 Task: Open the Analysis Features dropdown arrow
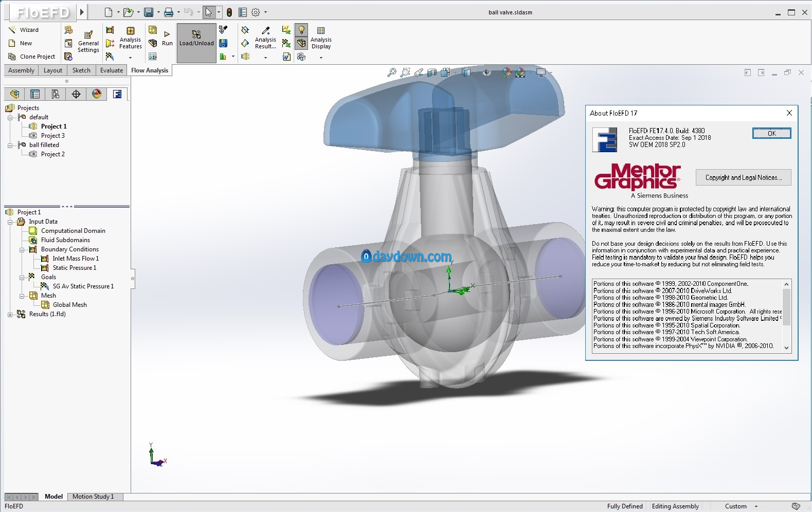[x=130, y=58]
